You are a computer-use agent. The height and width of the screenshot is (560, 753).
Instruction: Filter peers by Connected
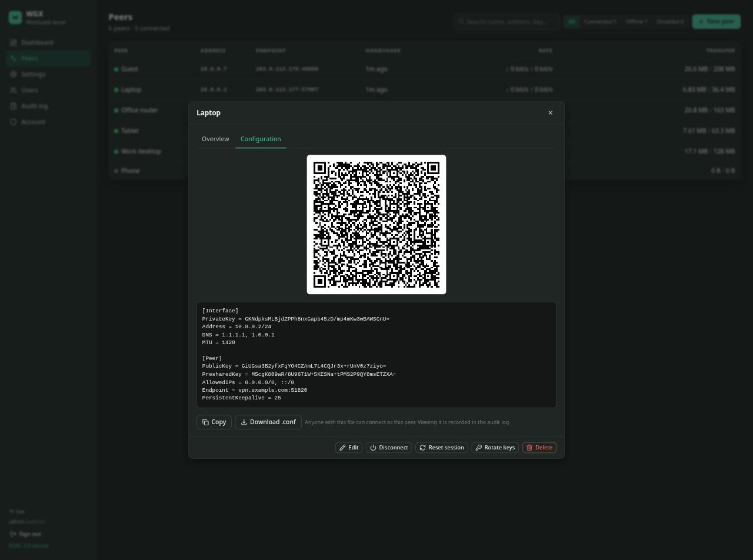(x=600, y=22)
